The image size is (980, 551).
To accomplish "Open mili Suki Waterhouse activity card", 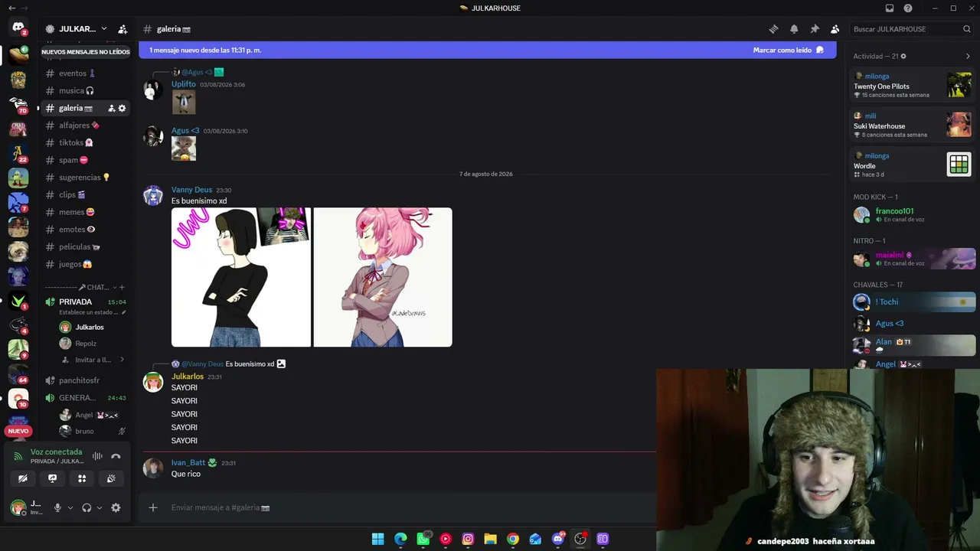I will click(913, 125).
